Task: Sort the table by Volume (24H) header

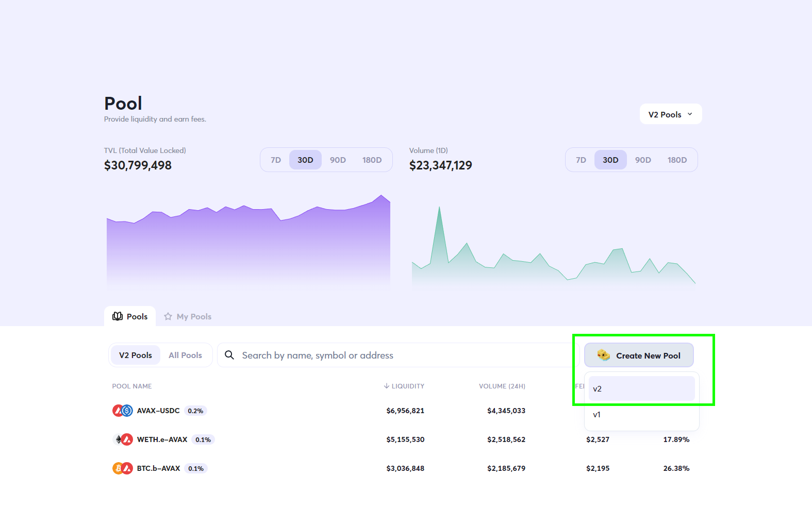Action: click(x=502, y=386)
